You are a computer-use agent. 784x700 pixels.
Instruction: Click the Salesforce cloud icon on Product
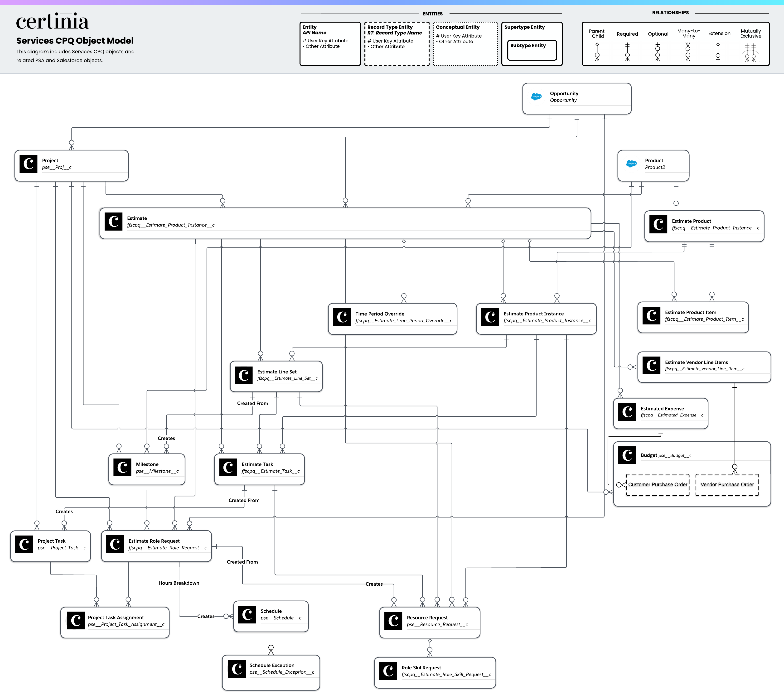631,164
